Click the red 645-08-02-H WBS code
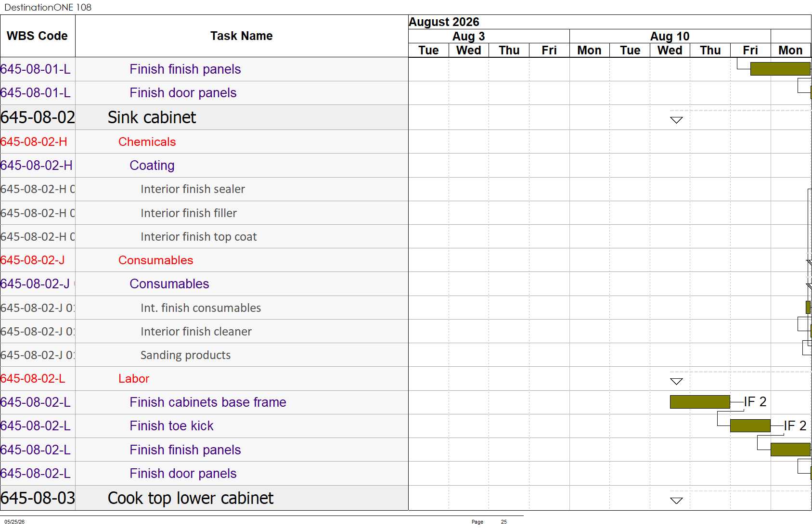 (x=34, y=142)
